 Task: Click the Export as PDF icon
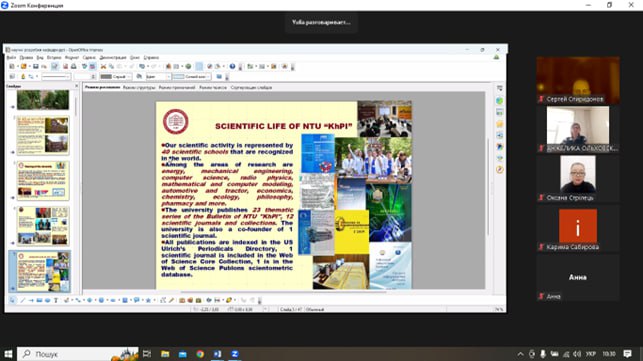click(x=65, y=66)
